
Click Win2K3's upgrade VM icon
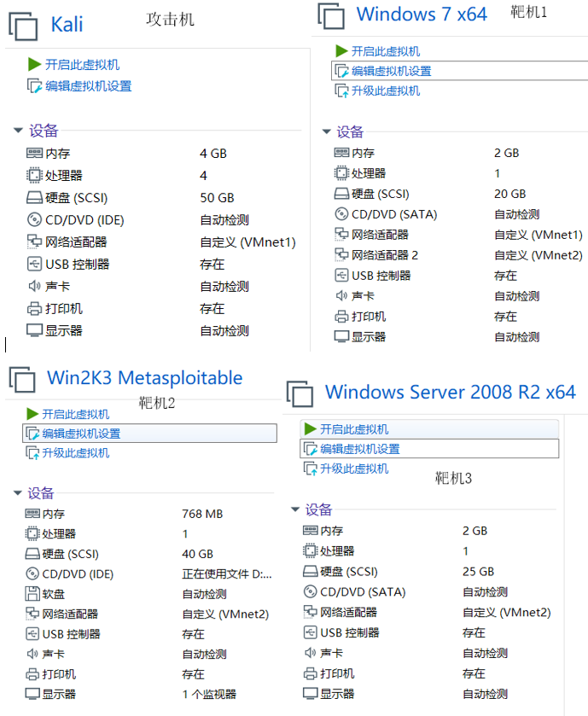click(x=32, y=453)
